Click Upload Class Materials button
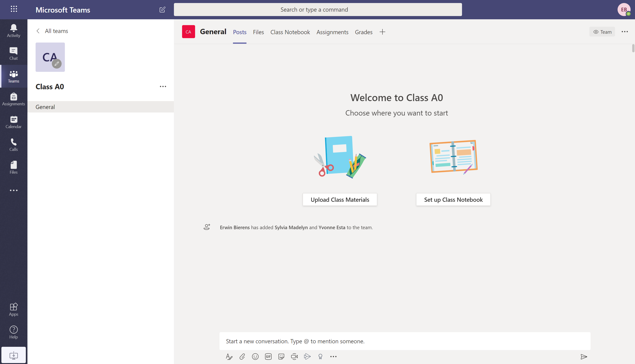Screen dimensions: 635x364 click(x=339, y=199)
